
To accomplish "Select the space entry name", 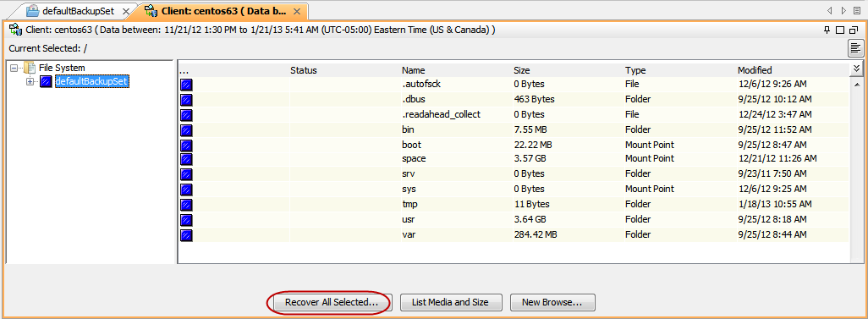I will click(414, 158).
